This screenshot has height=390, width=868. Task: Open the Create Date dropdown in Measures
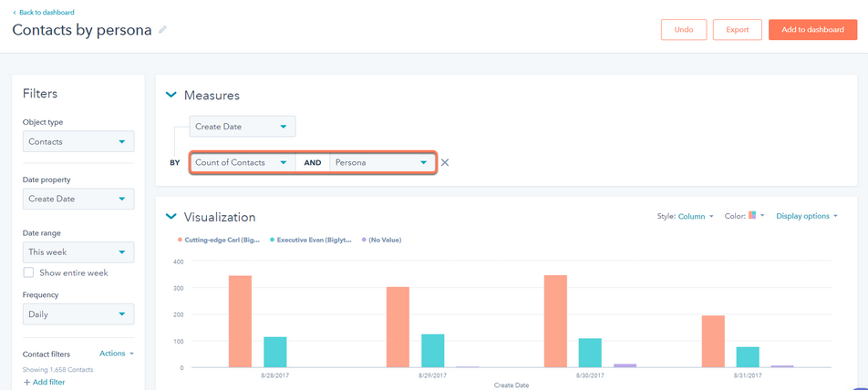243,127
